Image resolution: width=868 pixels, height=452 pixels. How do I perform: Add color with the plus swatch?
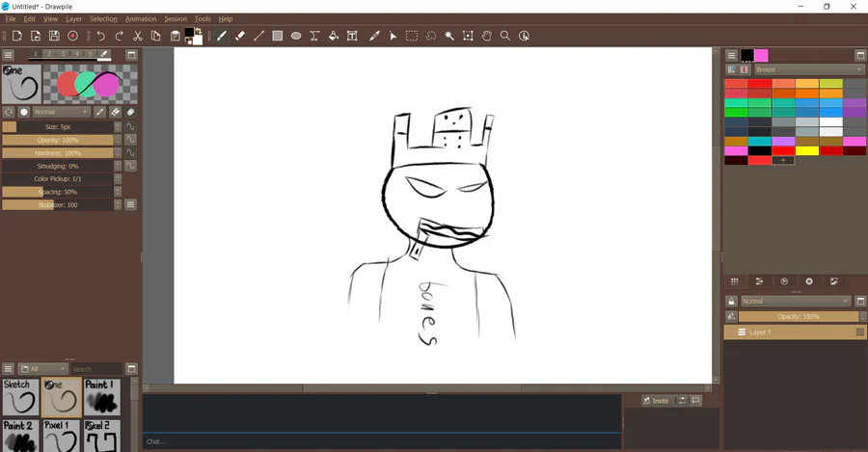click(x=783, y=160)
